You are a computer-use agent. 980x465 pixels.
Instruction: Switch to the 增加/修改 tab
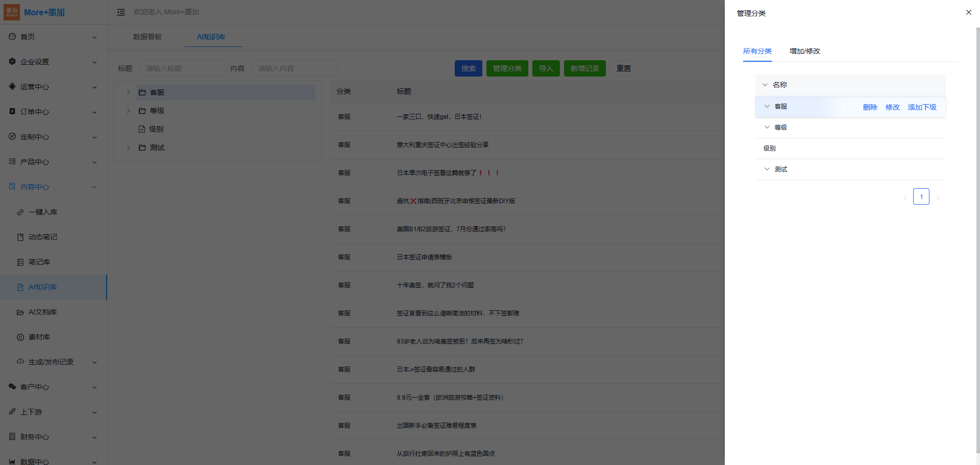coord(804,51)
